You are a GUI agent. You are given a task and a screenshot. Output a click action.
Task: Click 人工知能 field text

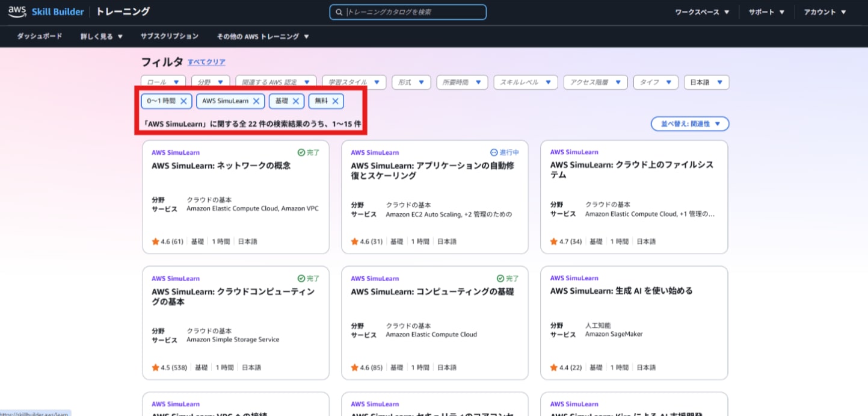click(x=597, y=325)
